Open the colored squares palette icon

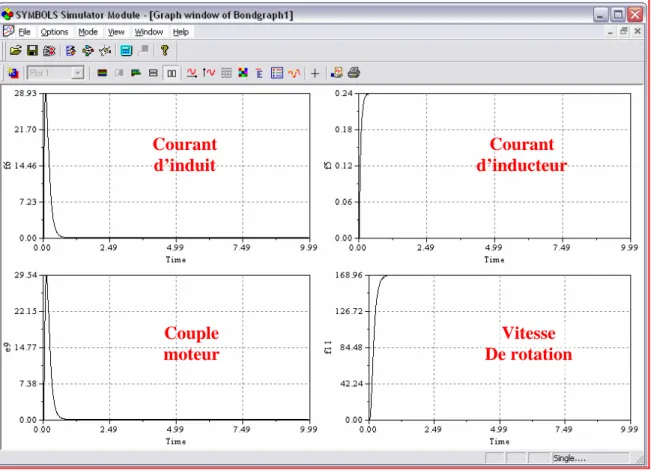(243, 74)
